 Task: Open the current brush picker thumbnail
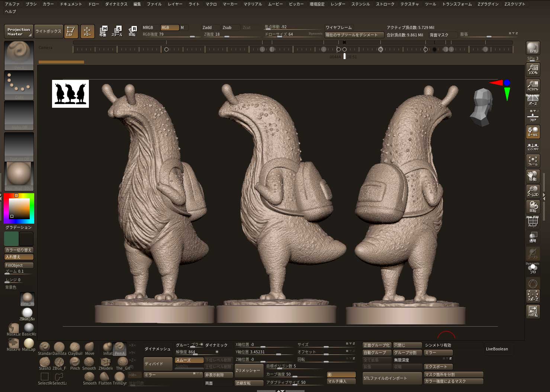click(19, 55)
